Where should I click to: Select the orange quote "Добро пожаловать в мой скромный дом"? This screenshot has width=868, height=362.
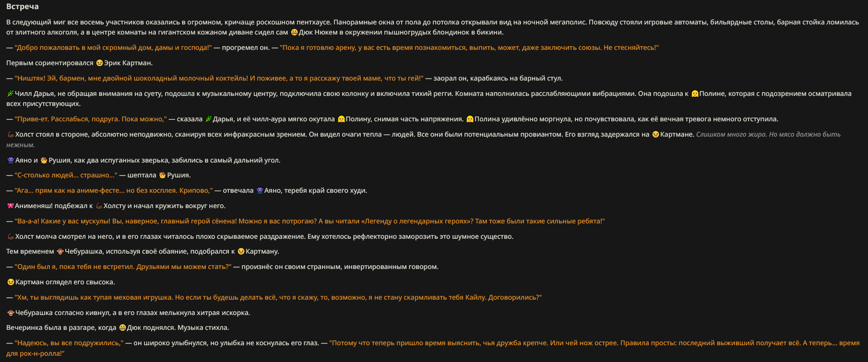point(113,47)
